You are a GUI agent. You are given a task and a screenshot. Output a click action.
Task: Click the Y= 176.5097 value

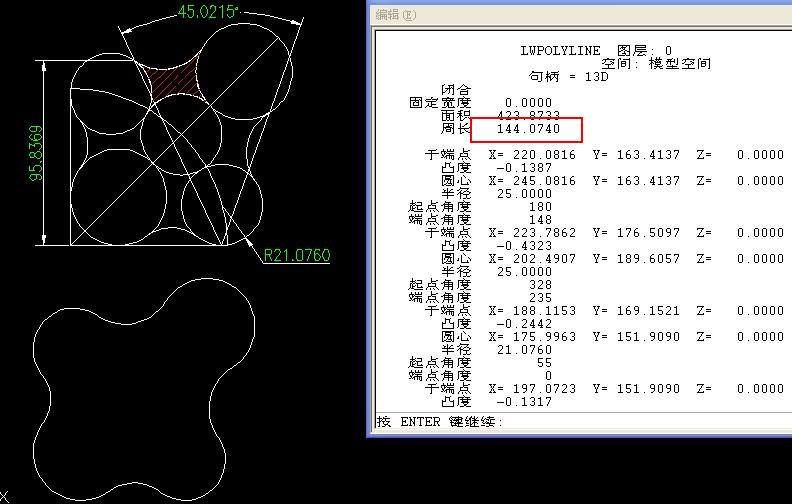[x=636, y=233]
